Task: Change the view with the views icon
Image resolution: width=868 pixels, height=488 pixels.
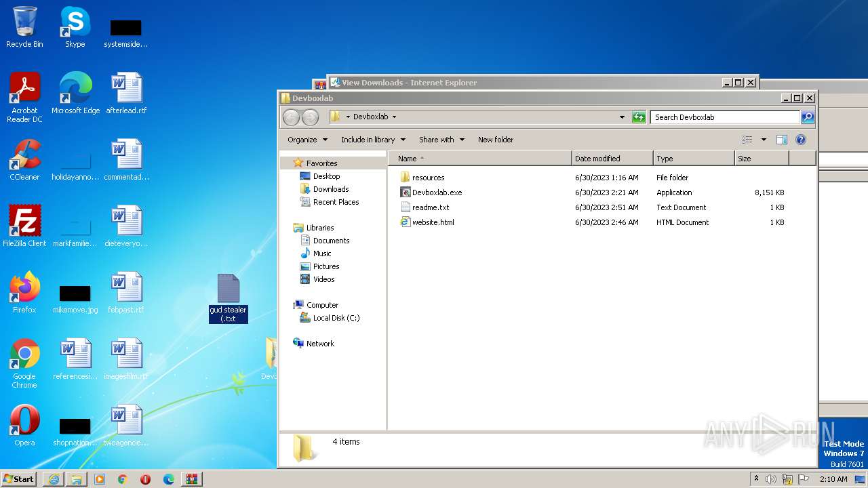Action: (747, 140)
